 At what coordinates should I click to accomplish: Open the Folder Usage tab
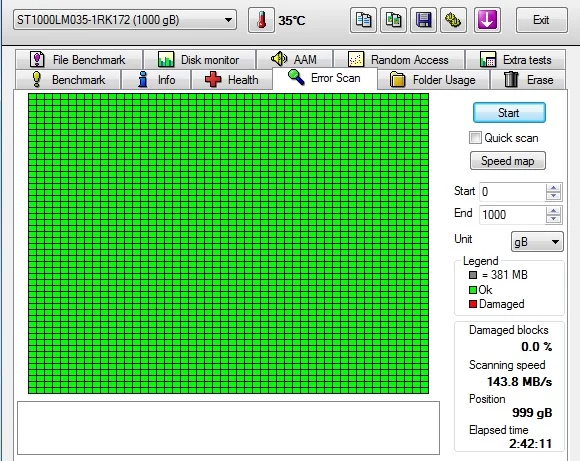tap(433, 80)
